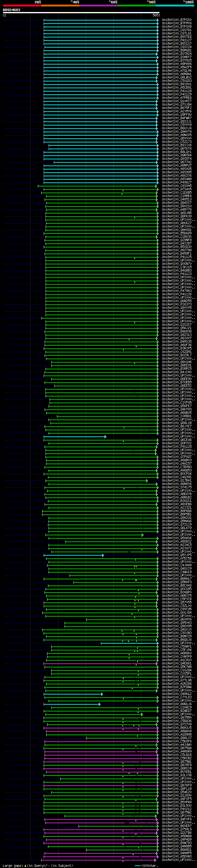
Task: Click label UniRef100_B8MA17
Action: click(x=177, y=579)
